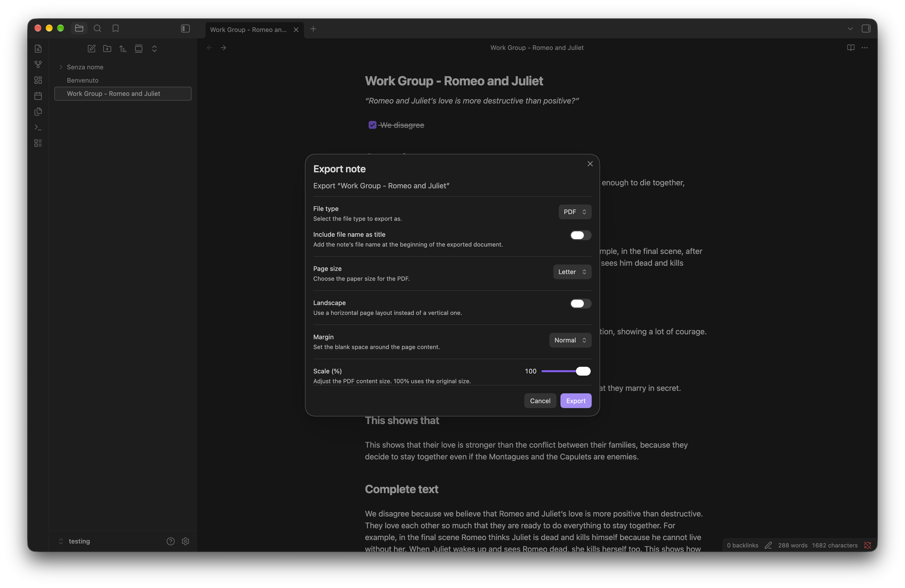The height and width of the screenshot is (588, 905).
Task: Open graph view from the ribbon
Action: [x=38, y=64]
